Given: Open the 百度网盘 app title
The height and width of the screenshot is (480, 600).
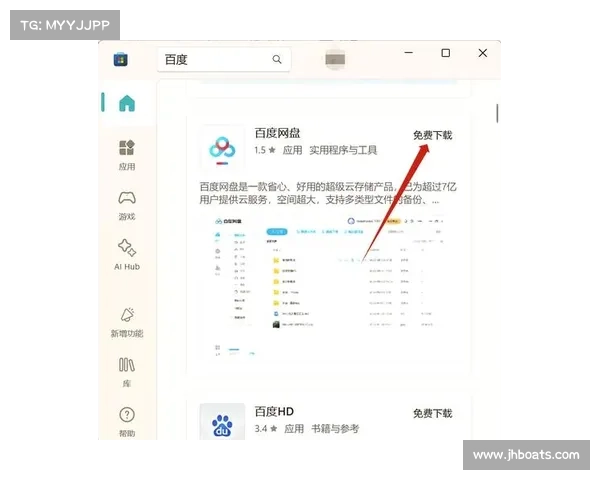Looking at the screenshot, I should pos(277,133).
